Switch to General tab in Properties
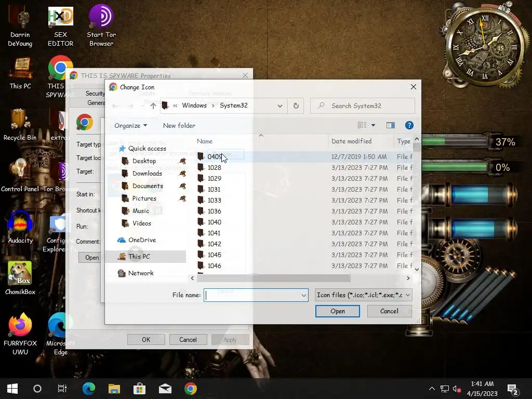Image resolution: width=532 pixels, height=399 pixels. 96,103
